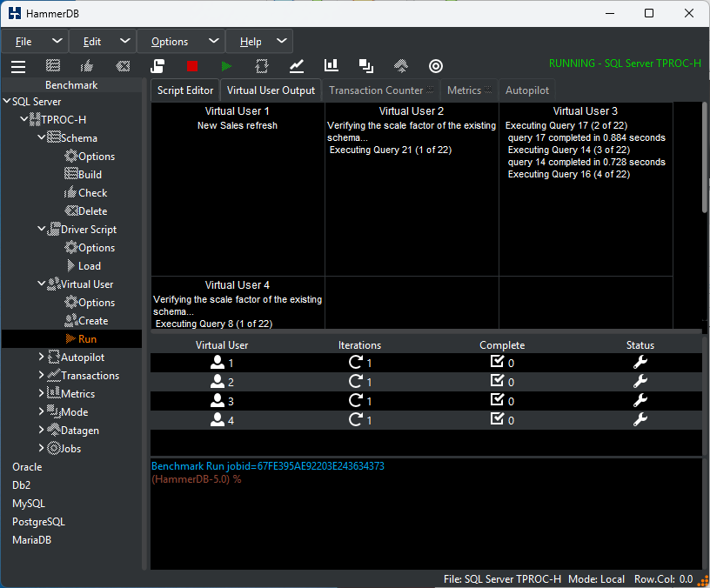Click the Metrics bar chart toolbar icon
Screen dimensions: 710x588
point(332,65)
